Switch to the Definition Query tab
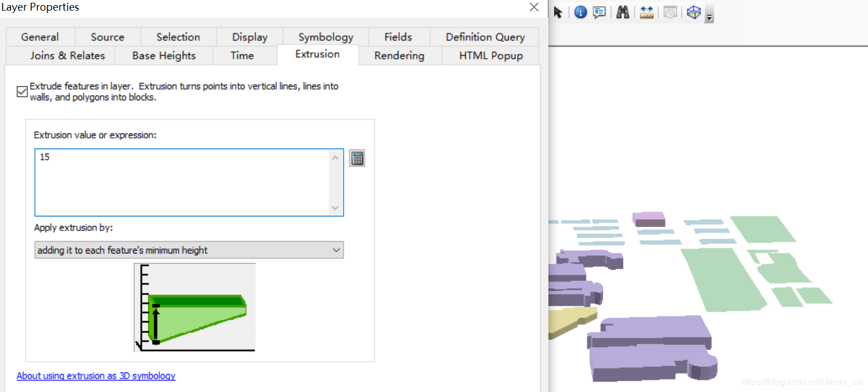This screenshot has width=868, height=392. [486, 37]
